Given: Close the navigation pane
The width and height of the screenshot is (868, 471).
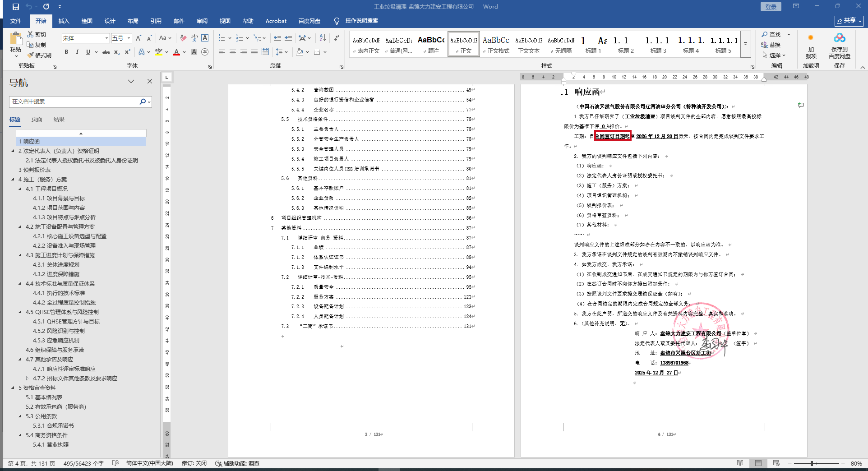Looking at the screenshot, I should click(150, 81).
